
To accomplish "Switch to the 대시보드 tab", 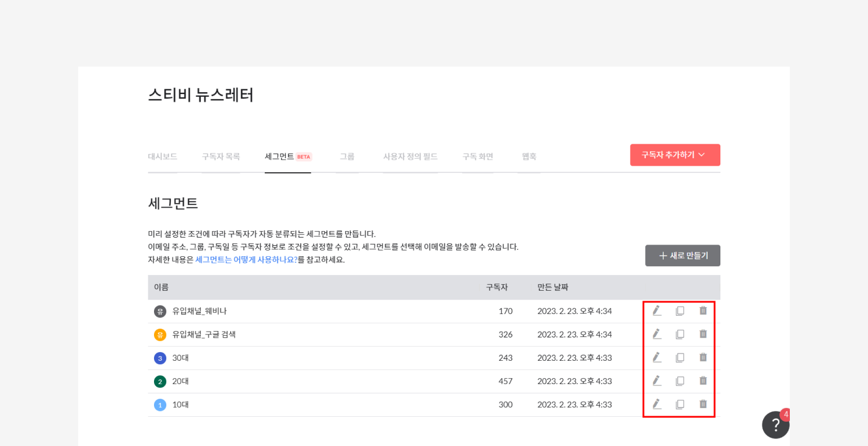I will [162, 156].
